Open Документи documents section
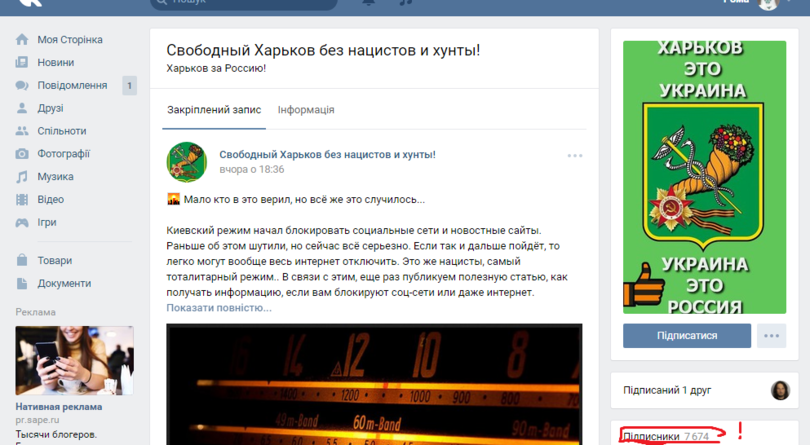The image size is (810, 445). coord(64,283)
